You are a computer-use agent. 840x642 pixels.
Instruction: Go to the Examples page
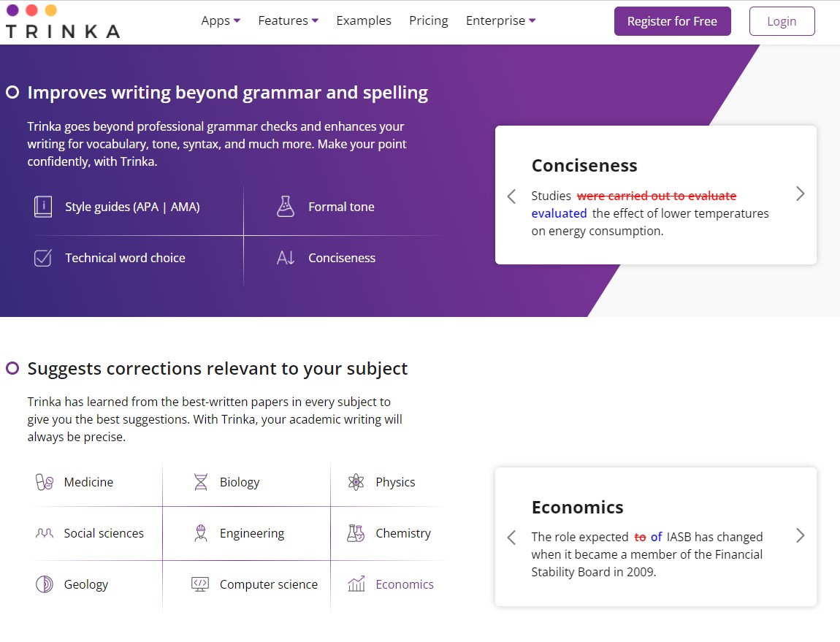point(364,20)
